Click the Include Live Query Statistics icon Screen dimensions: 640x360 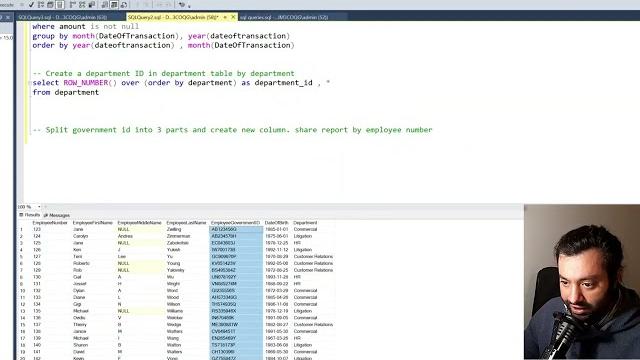coord(82,4)
